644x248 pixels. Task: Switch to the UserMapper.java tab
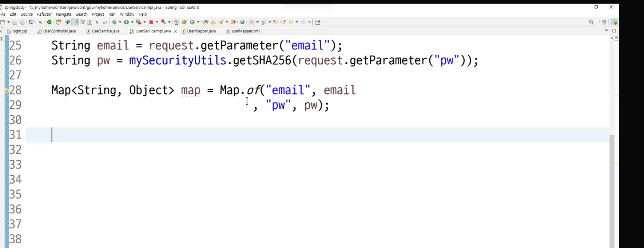(x=199, y=31)
